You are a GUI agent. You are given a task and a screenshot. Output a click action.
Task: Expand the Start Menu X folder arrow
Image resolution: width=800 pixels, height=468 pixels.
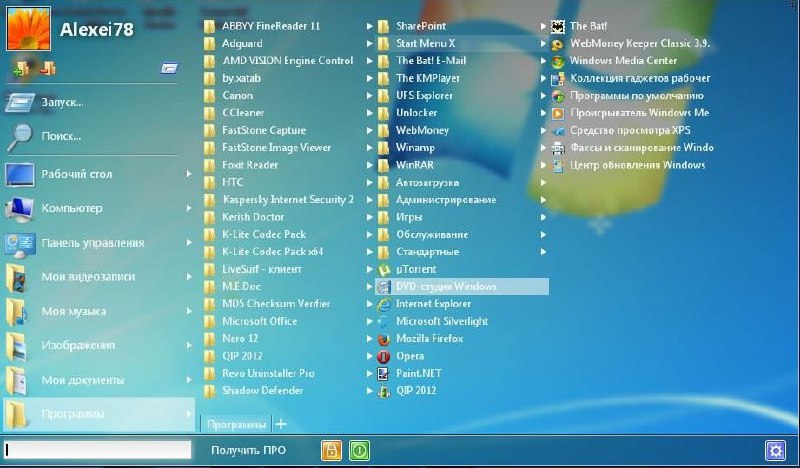(543, 44)
